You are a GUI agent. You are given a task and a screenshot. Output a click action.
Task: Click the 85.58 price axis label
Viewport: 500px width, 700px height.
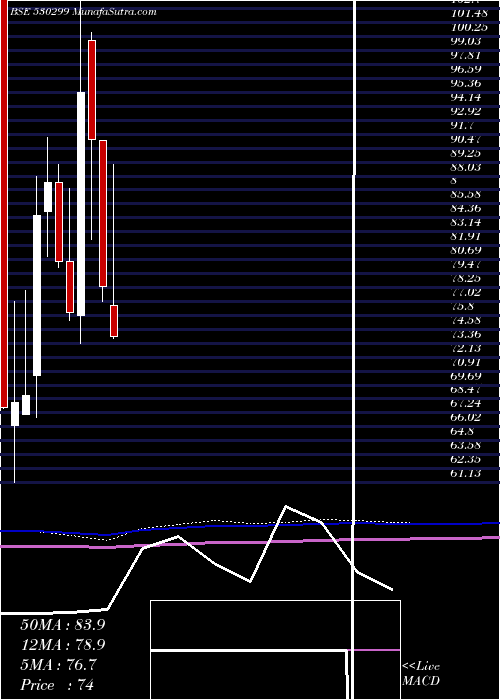466,195
